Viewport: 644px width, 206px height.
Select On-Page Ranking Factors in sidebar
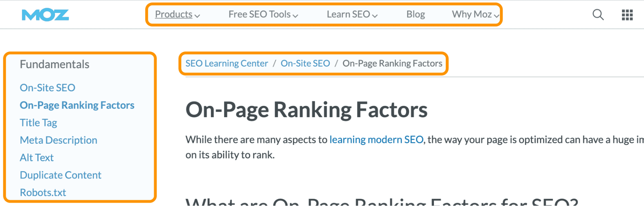tap(77, 105)
